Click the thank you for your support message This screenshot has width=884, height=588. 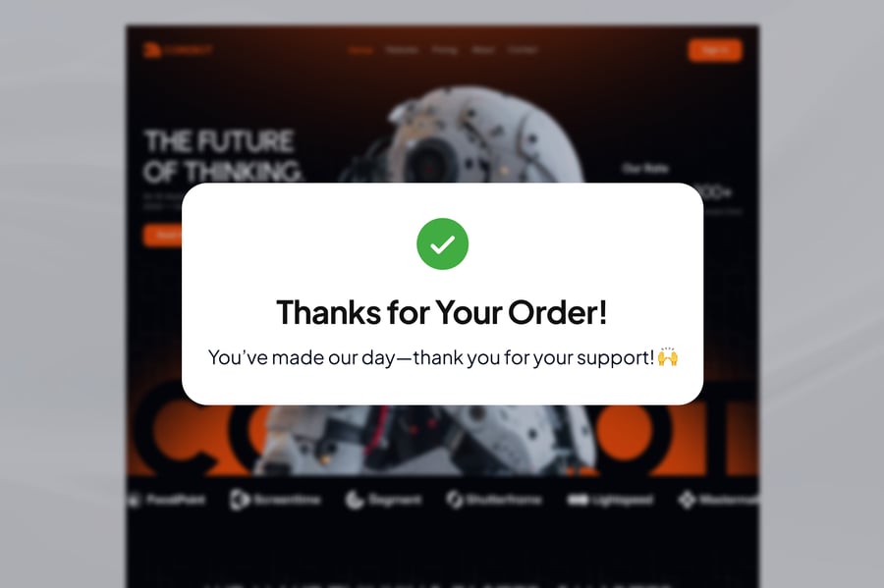coord(431,357)
